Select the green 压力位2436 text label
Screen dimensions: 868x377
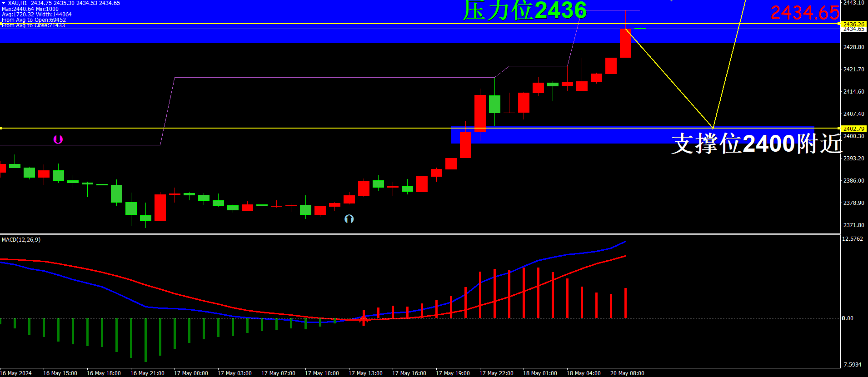[524, 11]
